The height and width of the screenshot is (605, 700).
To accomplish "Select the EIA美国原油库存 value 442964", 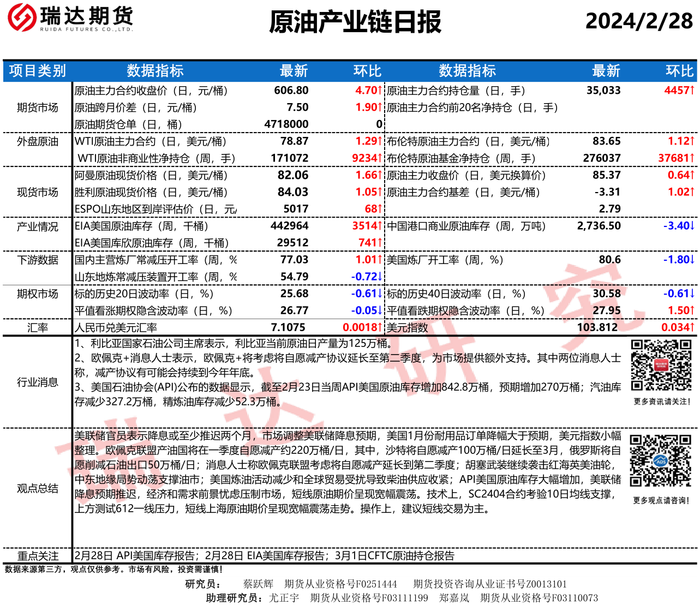I will coord(289,226).
